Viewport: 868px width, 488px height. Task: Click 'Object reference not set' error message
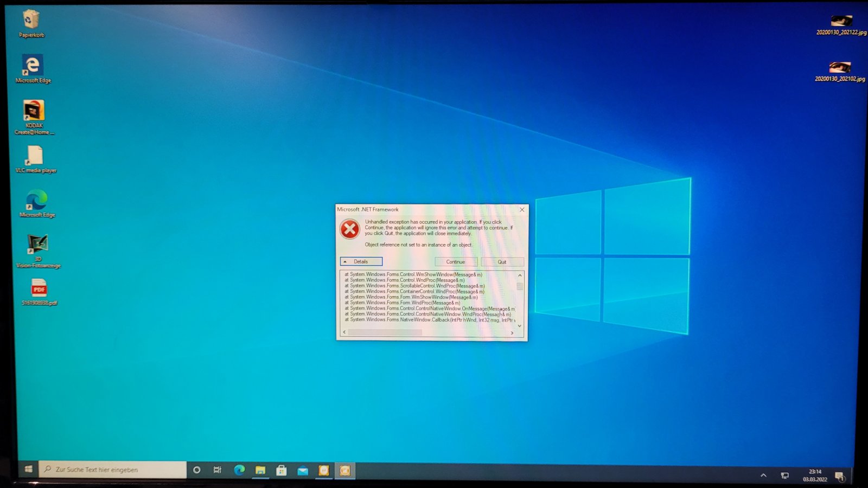[418, 245]
